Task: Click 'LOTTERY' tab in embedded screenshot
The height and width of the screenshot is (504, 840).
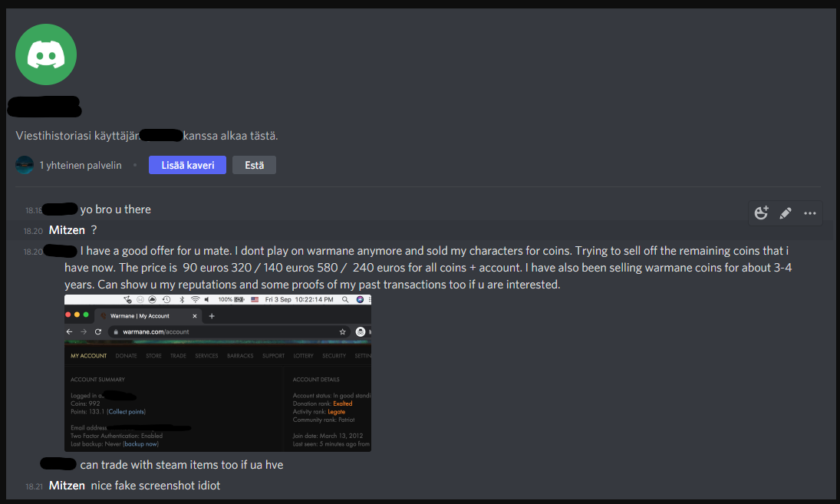Action: click(x=303, y=356)
